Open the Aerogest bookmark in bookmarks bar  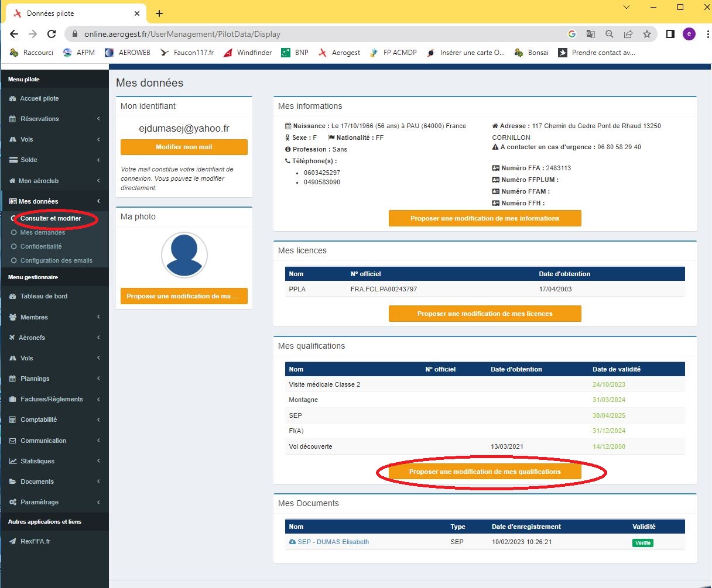(339, 53)
